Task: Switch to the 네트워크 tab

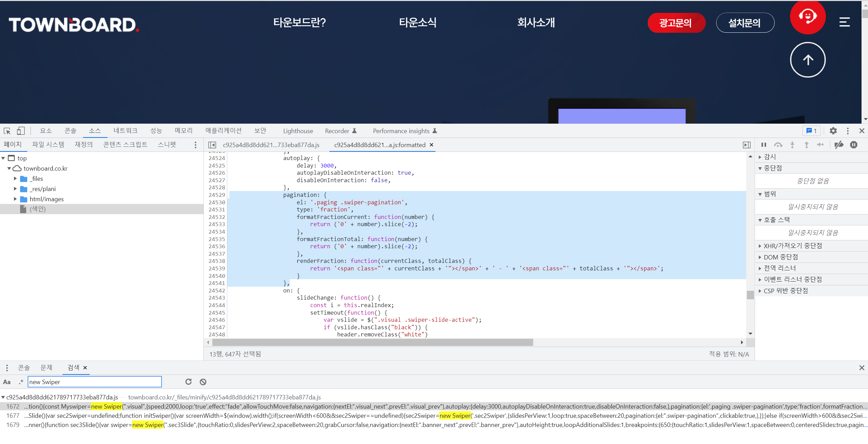Action: (125, 131)
